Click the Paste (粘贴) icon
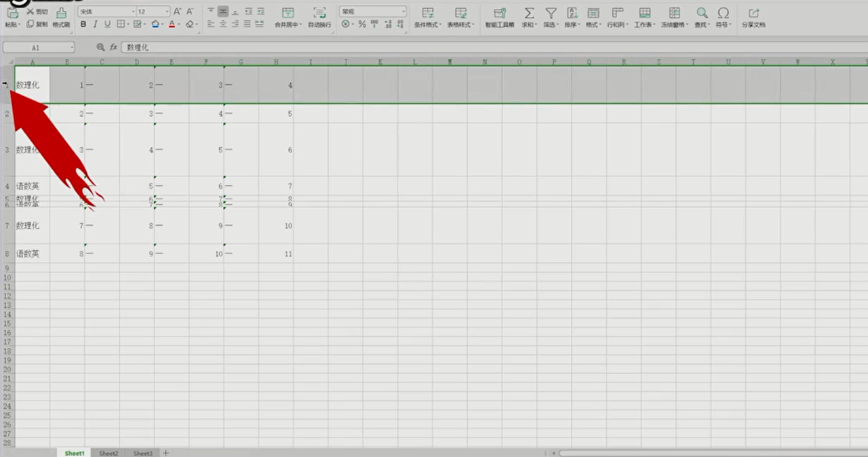 point(12,13)
